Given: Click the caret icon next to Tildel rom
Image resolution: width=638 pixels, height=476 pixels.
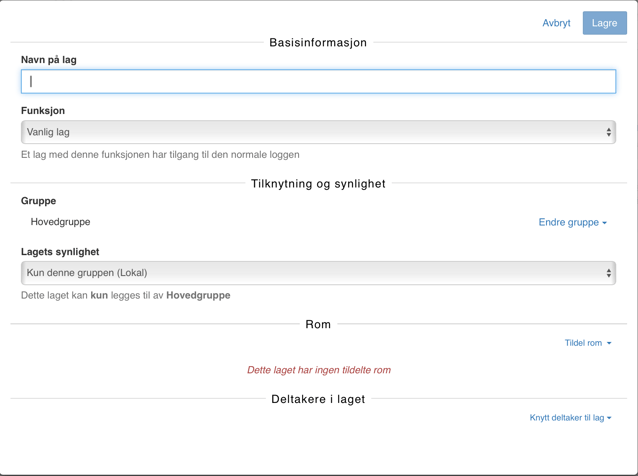Looking at the screenshot, I should click(609, 344).
